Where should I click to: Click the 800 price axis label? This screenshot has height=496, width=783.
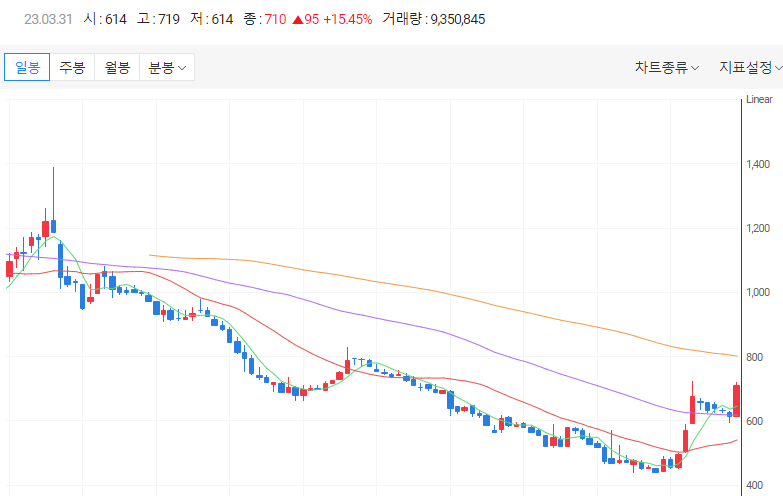755,357
